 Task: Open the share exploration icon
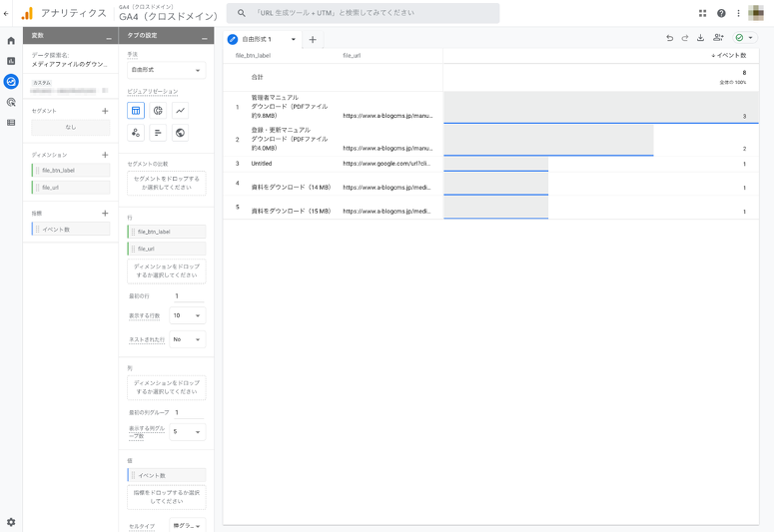[x=718, y=38]
